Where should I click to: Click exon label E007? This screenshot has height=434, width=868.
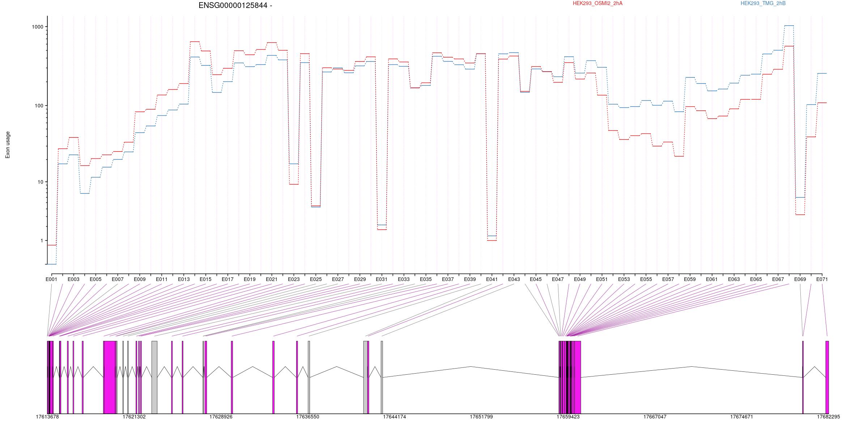(118, 279)
